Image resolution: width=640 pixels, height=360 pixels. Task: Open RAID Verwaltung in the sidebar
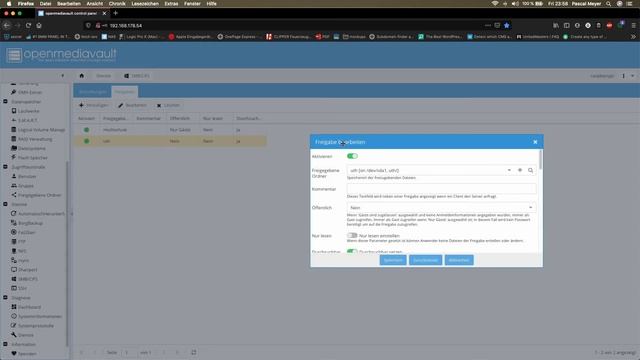(31, 139)
